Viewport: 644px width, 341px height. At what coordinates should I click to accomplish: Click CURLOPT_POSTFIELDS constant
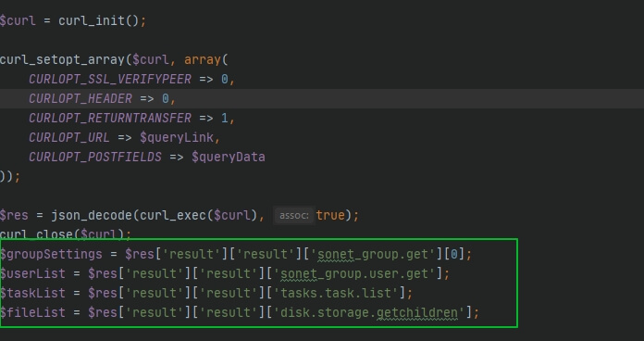[x=95, y=158]
